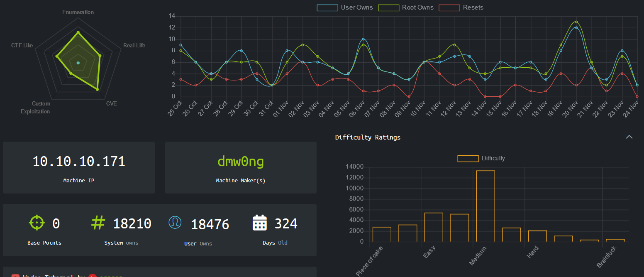Click the crosshair Base Points icon
The width and height of the screenshot is (644, 277).
(x=37, y=223)
